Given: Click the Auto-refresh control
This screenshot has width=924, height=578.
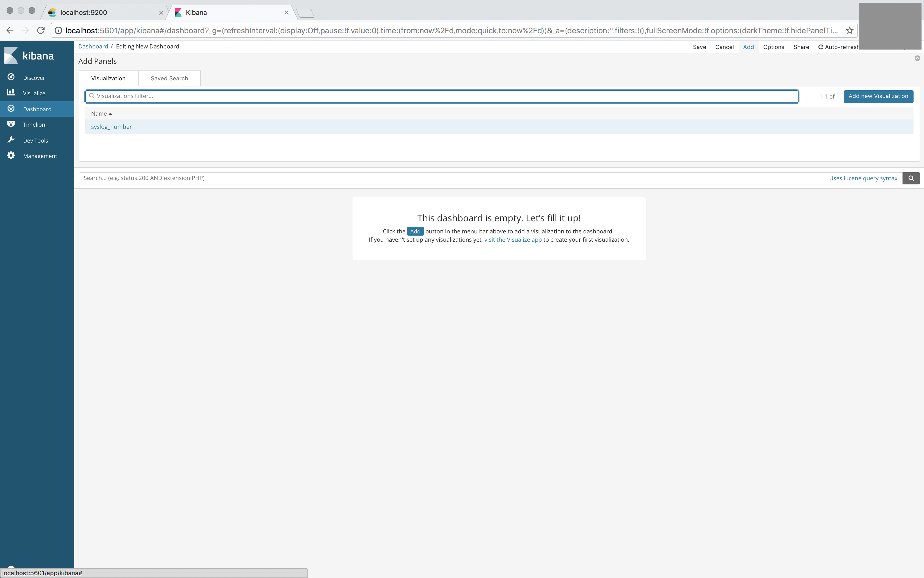Looking at the screenshot, I should click(838, 47).
